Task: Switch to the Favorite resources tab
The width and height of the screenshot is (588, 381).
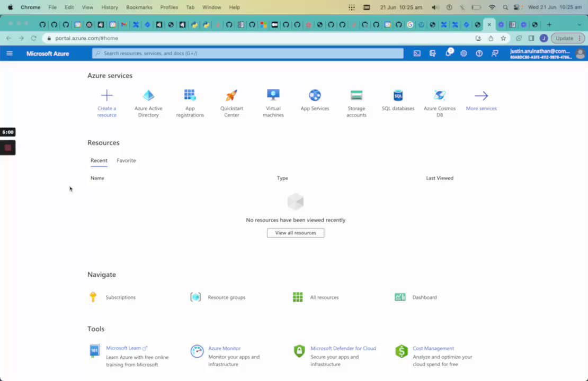Action: [126, 160]
